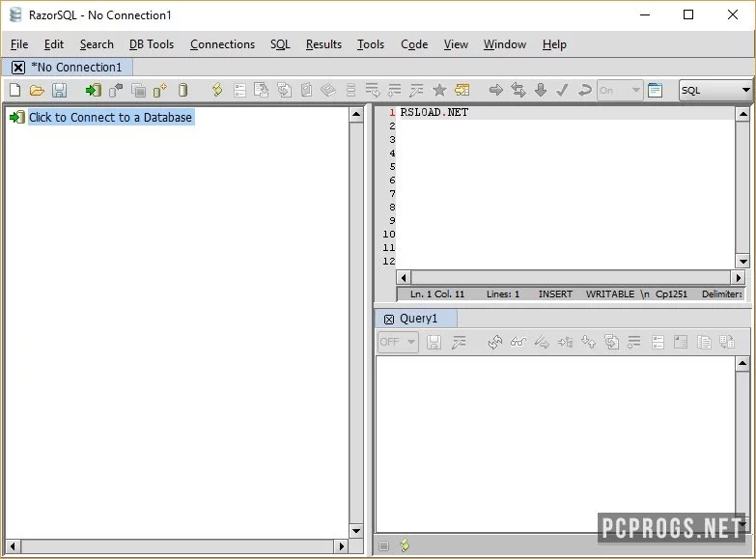Open the Edit menu
Screen dimensions: 756x559
(x=53, y=44)
